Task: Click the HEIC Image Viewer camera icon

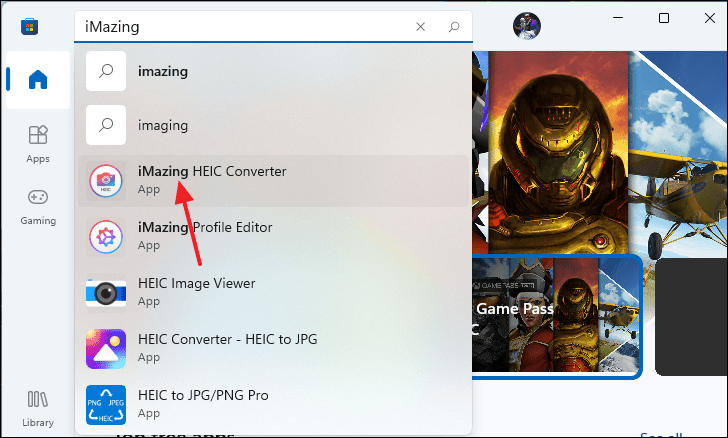Action: pyautogui.click(x=106, y=293)
